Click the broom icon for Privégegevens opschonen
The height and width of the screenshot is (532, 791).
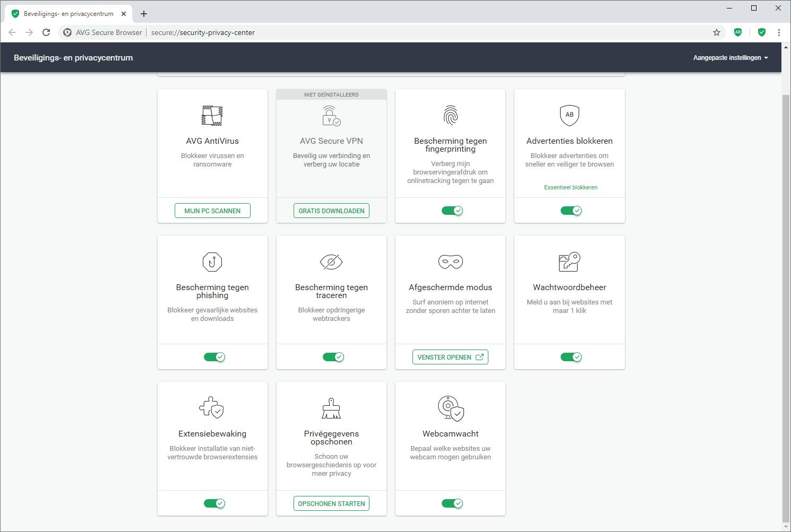point(331,408)
